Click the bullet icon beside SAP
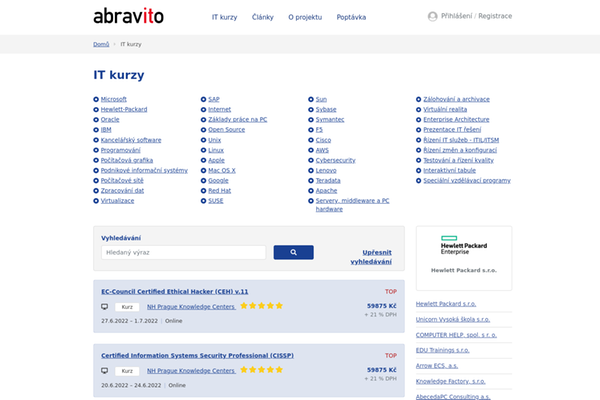Viewport: 600px width, 400px height. click(x=204, y=99)
